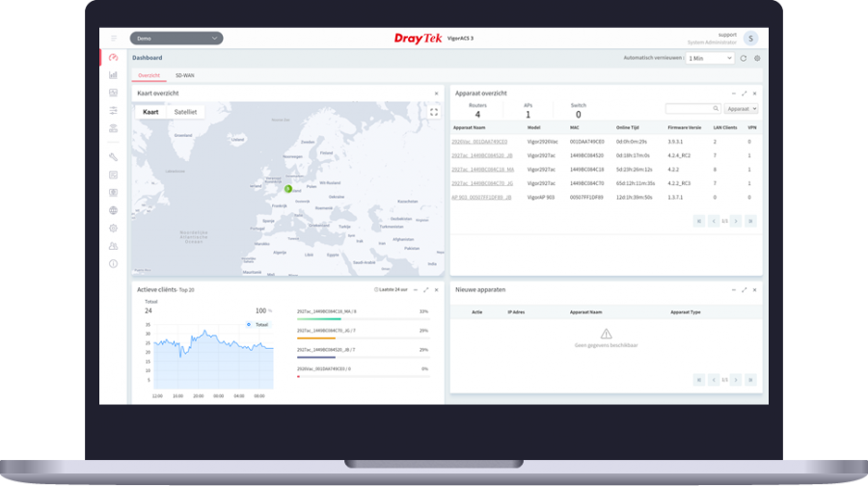Open the bar chart statistics icon in sidebar

[114, 74]
